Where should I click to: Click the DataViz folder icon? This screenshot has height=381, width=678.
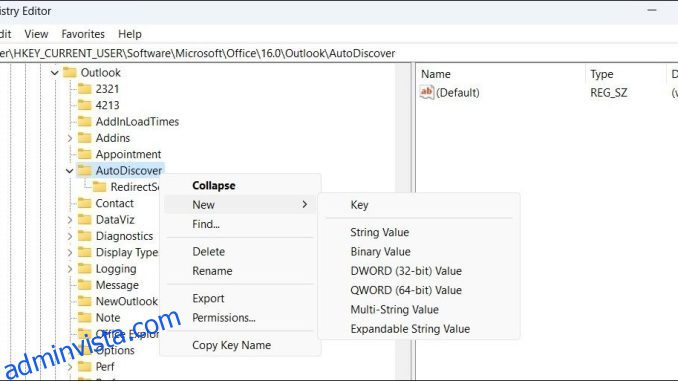[85, 220]
